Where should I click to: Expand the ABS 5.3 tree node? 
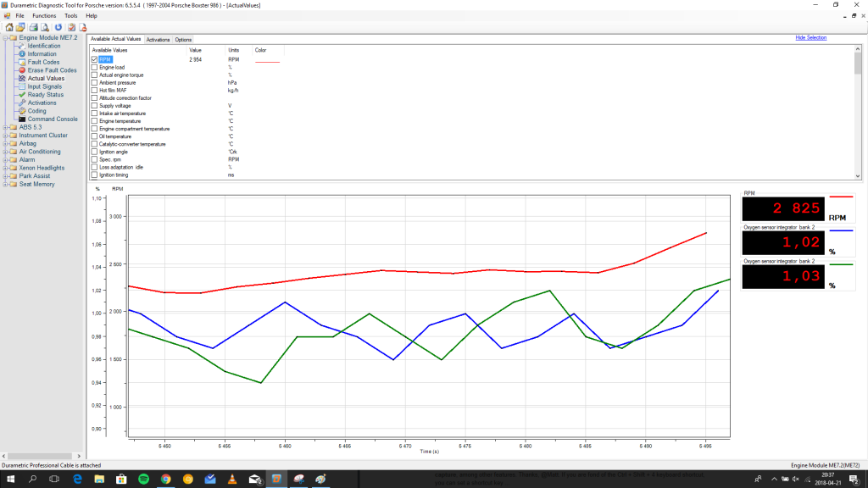point(4,127)
